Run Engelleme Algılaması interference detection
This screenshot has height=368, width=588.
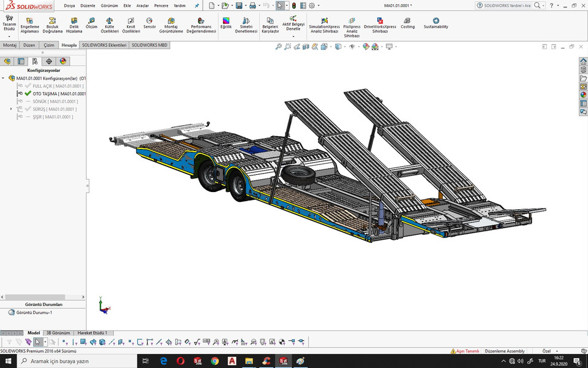[x=29, y=25]
